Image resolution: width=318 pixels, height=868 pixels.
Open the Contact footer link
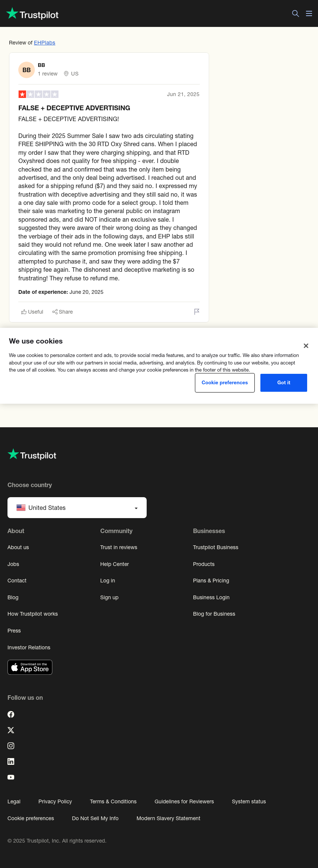coord(17,581)
